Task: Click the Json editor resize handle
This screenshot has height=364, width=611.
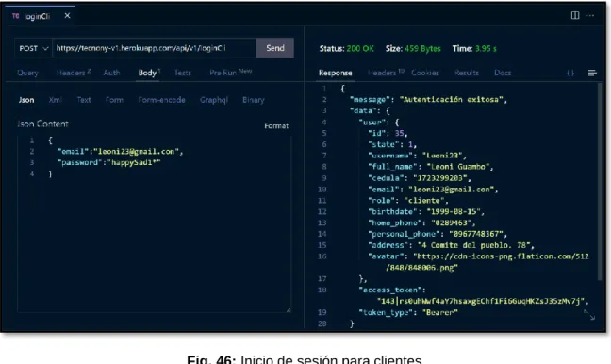Action: (x=289, y=310)
